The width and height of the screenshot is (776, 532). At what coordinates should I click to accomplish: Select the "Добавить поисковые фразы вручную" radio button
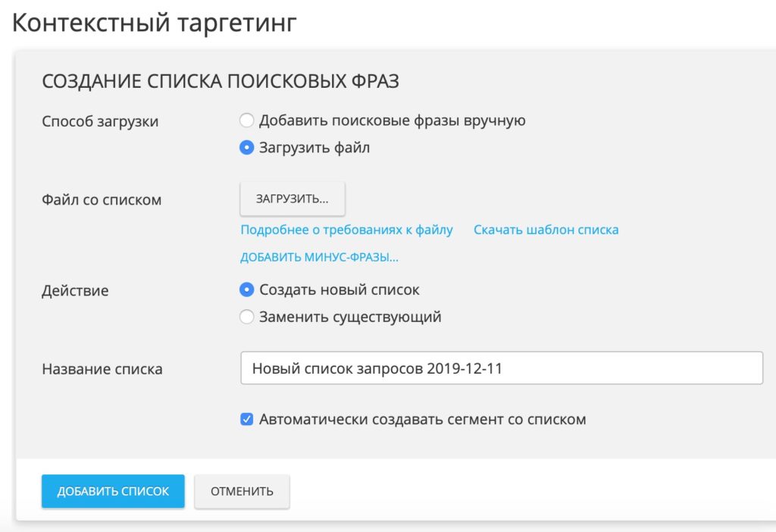[x=247, y=120]
